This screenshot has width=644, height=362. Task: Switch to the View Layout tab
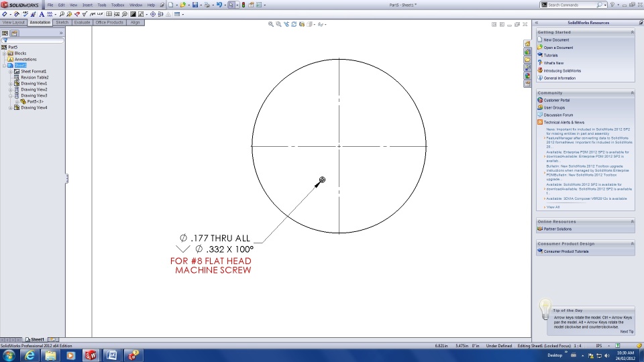coord(13,23)
